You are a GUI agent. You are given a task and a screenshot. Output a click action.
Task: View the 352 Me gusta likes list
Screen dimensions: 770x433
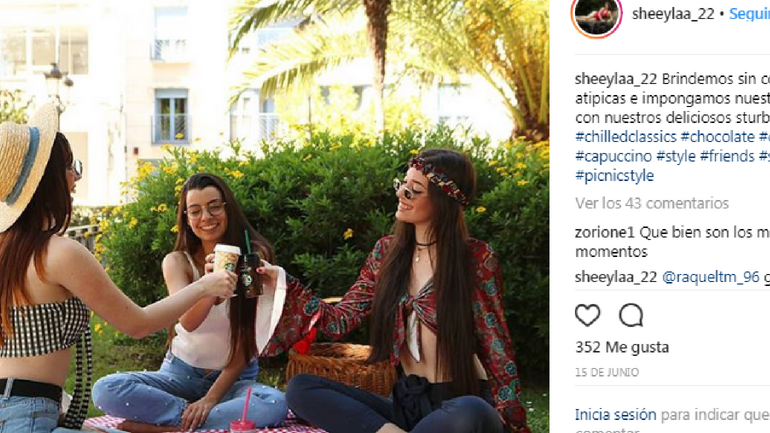(x=622, y=347)
